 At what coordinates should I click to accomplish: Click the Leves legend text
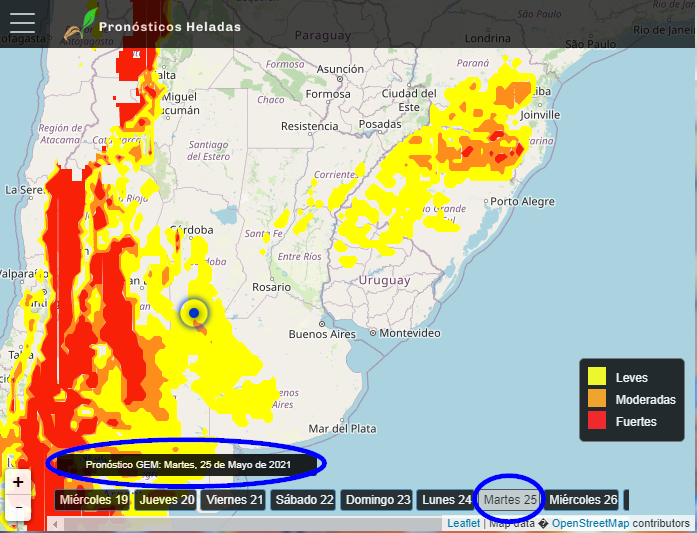point(632,378)
